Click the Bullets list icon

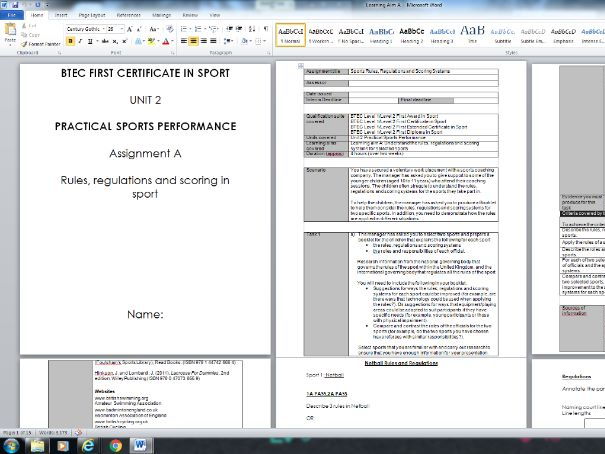point(185,29)
